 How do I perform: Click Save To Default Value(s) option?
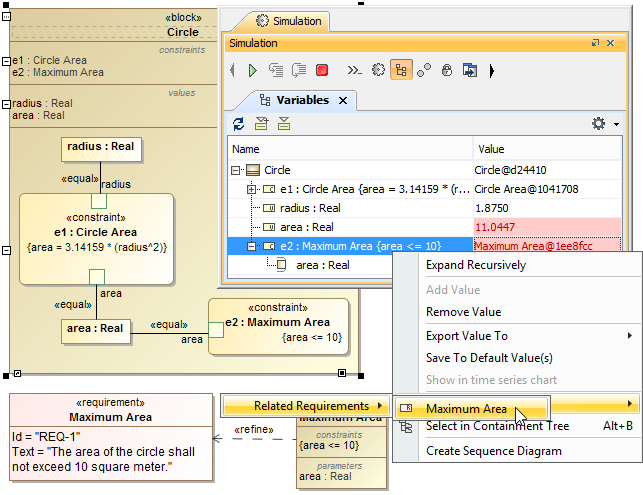tap(489, 358)
